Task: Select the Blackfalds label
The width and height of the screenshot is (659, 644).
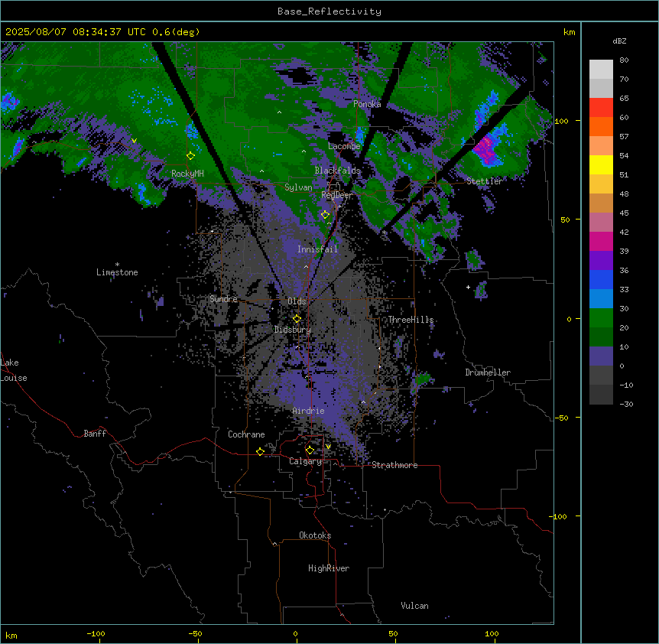Action: click(337, 171)
